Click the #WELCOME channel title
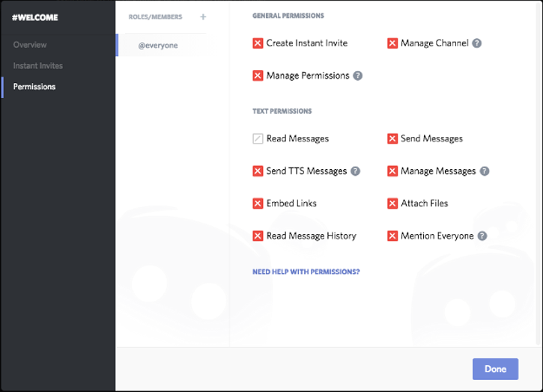 (35, 17)
